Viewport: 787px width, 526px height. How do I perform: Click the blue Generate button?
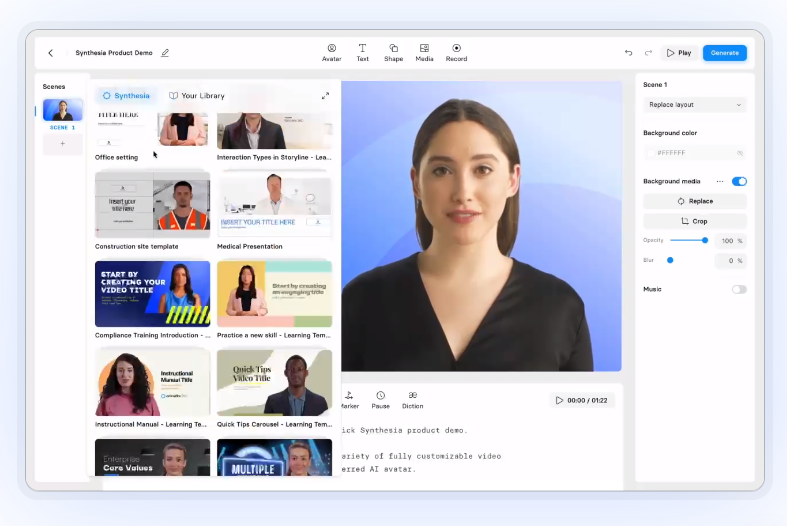(x=724, y=53)
